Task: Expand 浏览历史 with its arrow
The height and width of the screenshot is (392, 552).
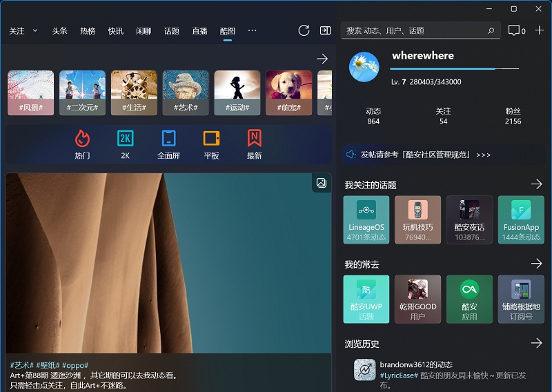Action: 537,343
